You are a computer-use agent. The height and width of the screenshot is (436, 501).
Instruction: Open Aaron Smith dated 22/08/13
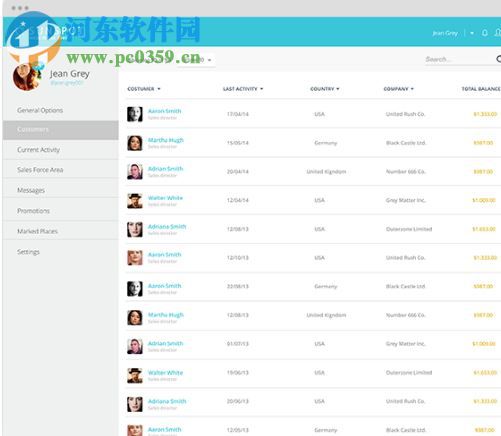pos(165,286)
